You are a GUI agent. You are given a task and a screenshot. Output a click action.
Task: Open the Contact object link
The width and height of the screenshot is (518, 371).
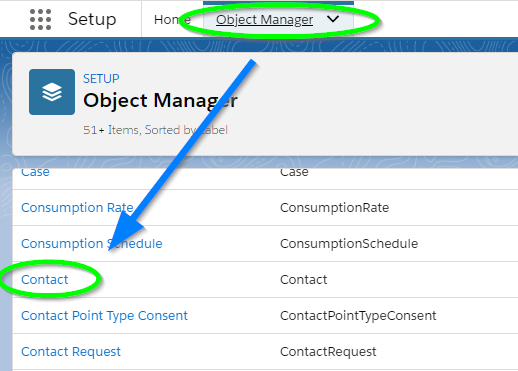pos(45,280)
